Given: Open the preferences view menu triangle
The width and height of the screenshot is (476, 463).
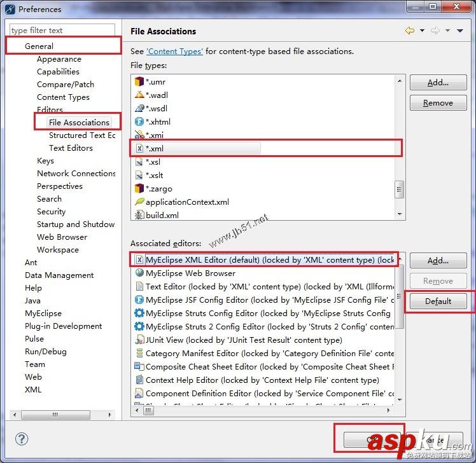Looking at the screenshot, I should click(460, 31).
